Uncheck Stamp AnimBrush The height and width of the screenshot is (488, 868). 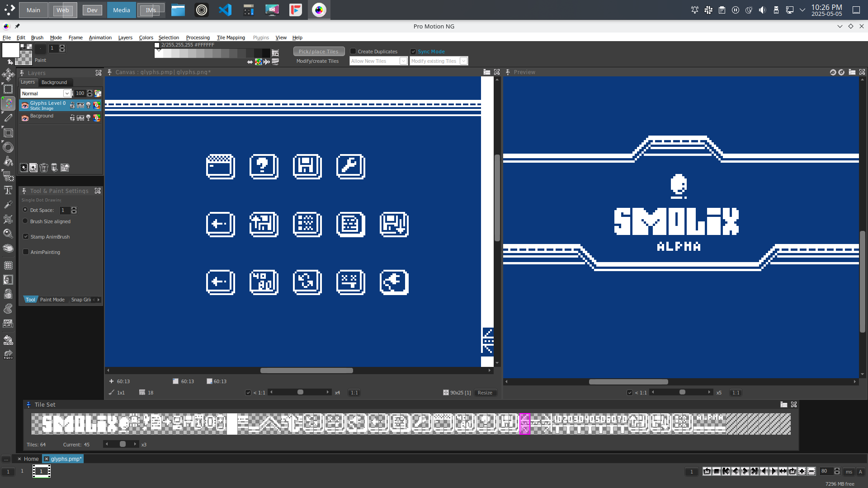pyautogui.click(x=26, y=236)
